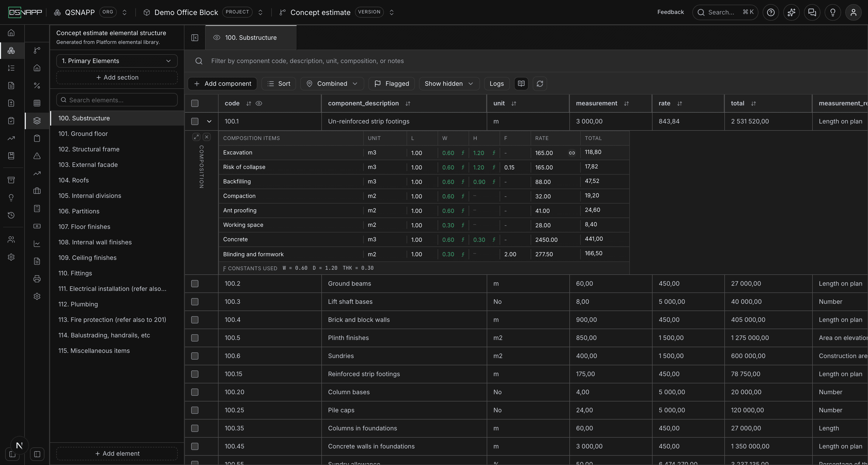This screenshot has height=465, width=868.
Task: Open the Show hidden dropdown
Action: [x=449, y=83]
